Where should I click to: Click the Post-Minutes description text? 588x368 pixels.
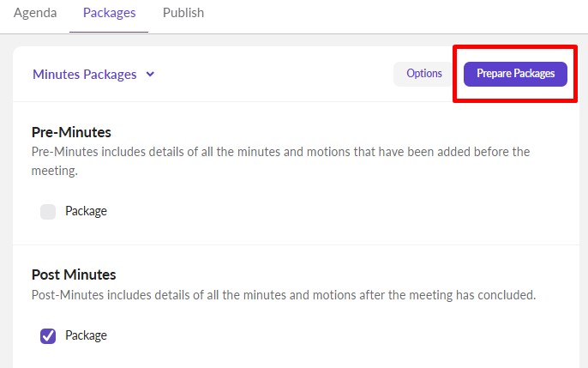pyautogui.click(x=283, y=295)
